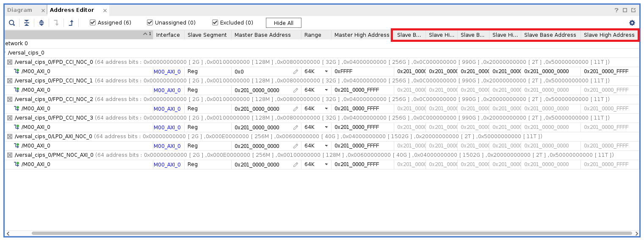The height and width of the screenshot is (240, 644).
Task: Toggle the Unassigned (0) checkbox
Action: pyautogui.click(x=150, y=23)
